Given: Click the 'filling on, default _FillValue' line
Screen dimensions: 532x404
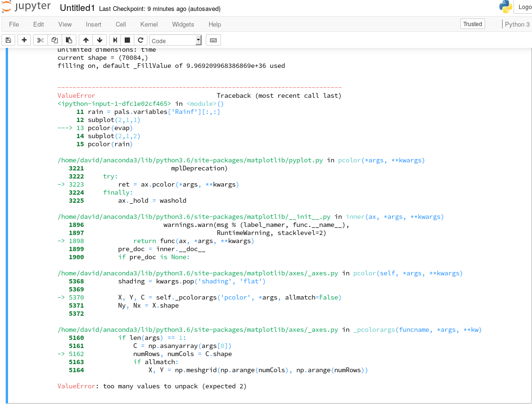Looking at the screenshot, I should point(171,66).
